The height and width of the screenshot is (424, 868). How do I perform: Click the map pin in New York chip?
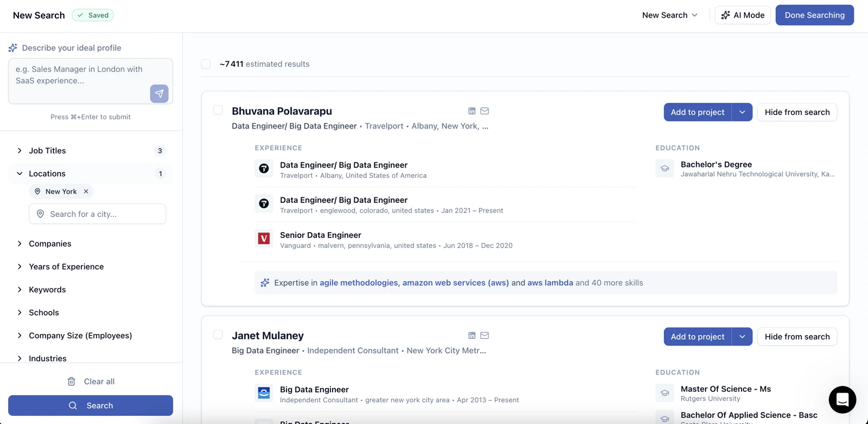(37, 191)
